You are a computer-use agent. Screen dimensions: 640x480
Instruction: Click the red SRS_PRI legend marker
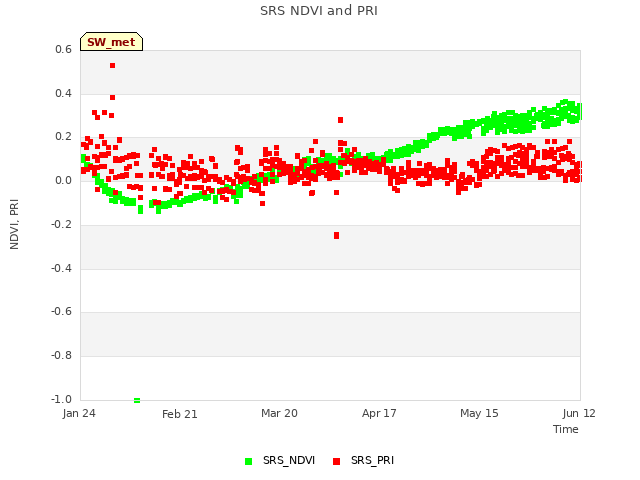tap(336, 461)
